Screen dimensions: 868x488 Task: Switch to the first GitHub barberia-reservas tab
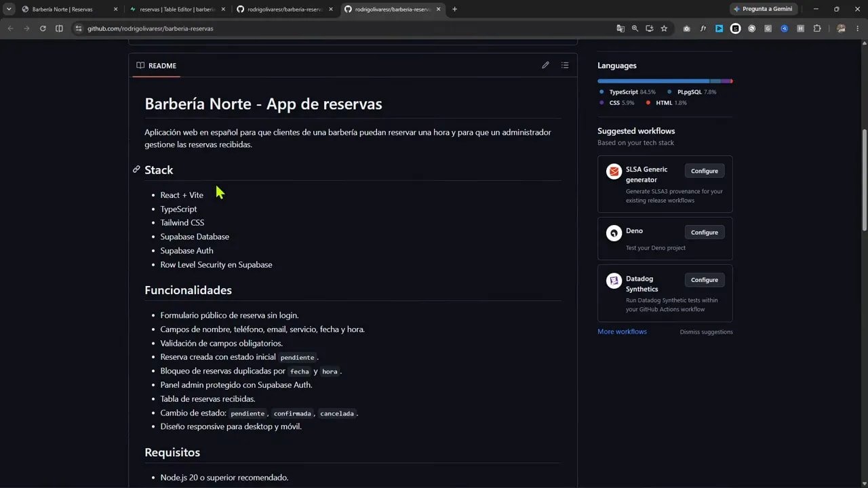[x=285, y=9]
